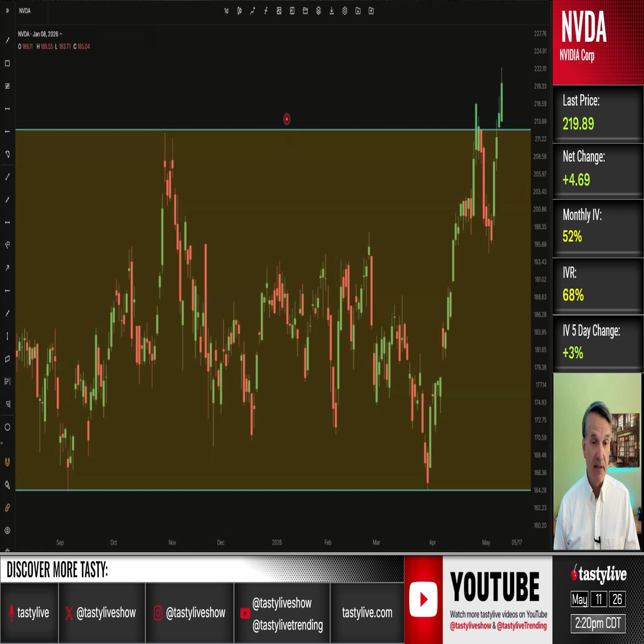This screenshot has height=644, width=644.
Task: Click the Last Price 219.89 value
Action: (578, 124)
